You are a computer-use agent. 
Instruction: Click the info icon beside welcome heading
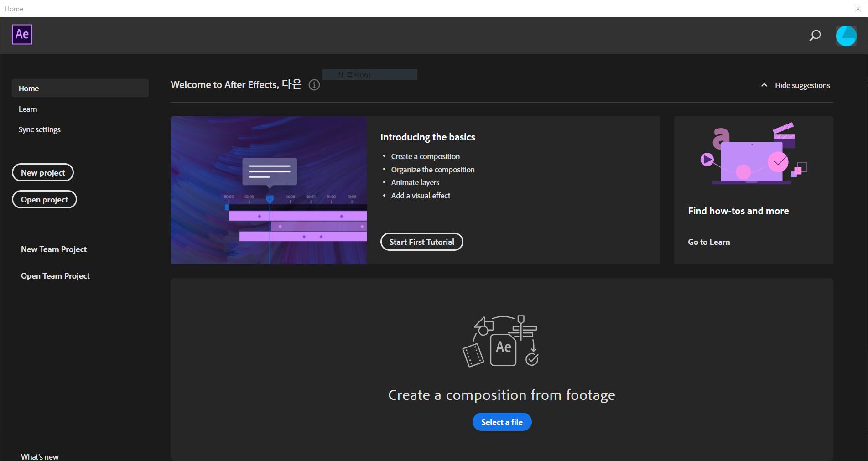point(314,85)
